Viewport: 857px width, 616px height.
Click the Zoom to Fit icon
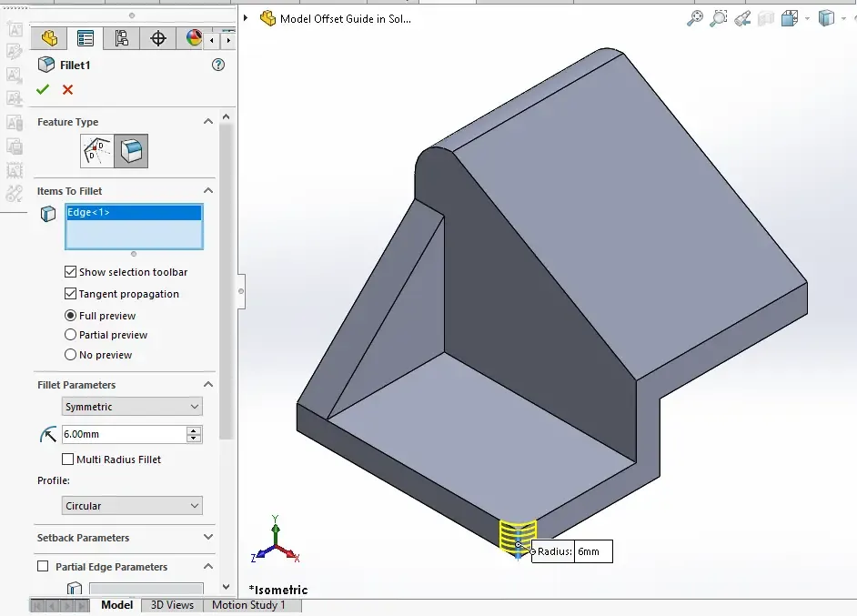[x=695, y=18]
